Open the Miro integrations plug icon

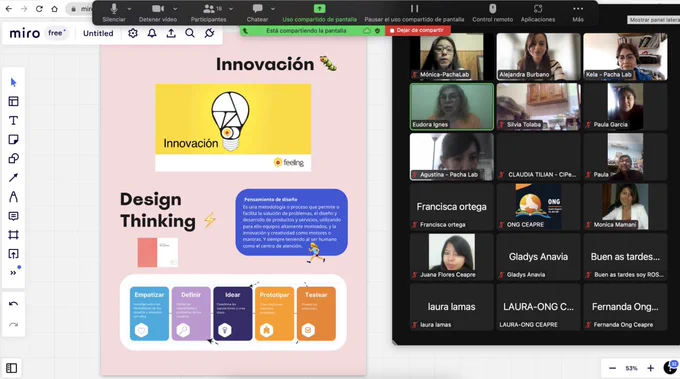pos(209,33)
